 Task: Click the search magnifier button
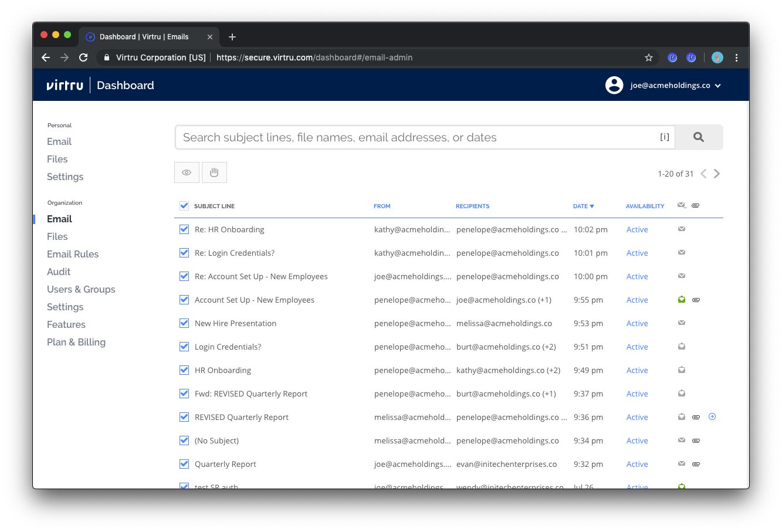click(x=699, y=137)
